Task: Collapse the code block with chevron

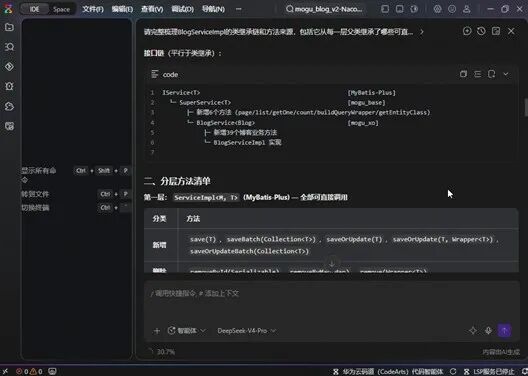Action: [506, 74]
